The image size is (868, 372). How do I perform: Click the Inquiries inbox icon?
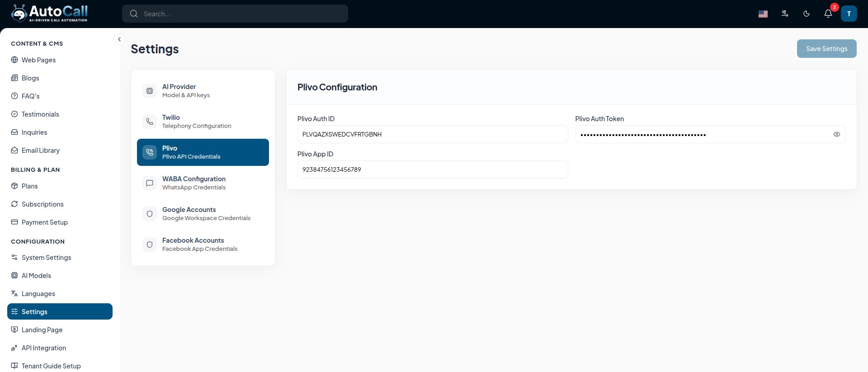(x=14, y=132)
